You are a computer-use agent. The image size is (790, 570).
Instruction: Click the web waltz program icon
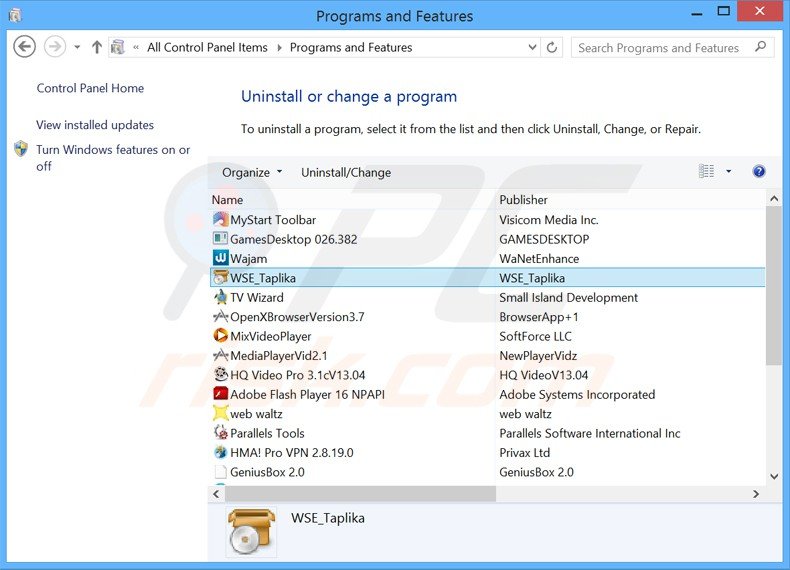pyautogui.click(x=220, y=413)
